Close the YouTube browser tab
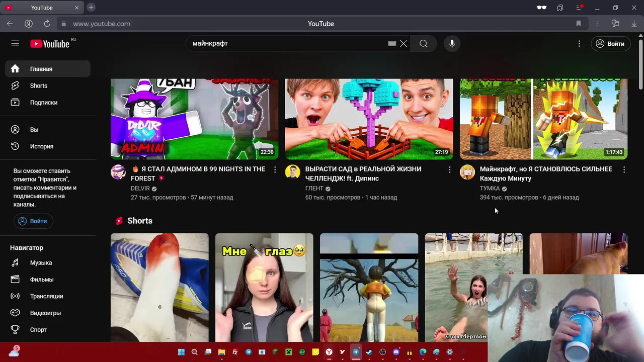 coord(76,8)
